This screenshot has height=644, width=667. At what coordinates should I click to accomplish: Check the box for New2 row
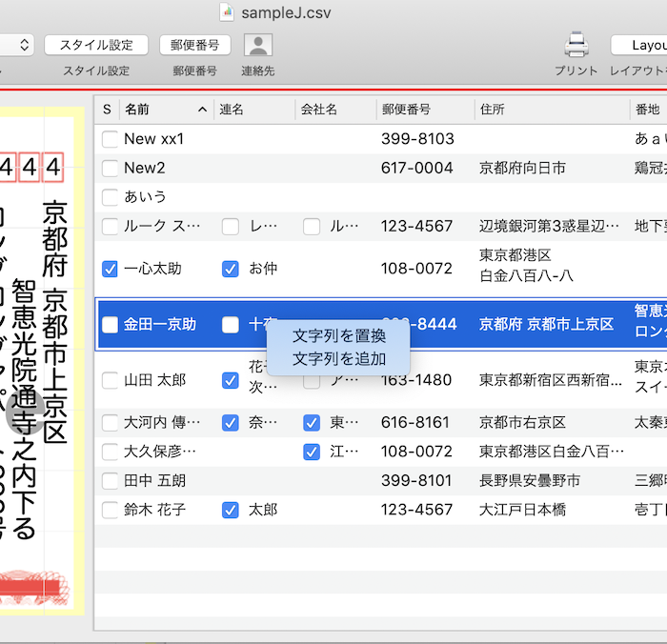[110, 168]
